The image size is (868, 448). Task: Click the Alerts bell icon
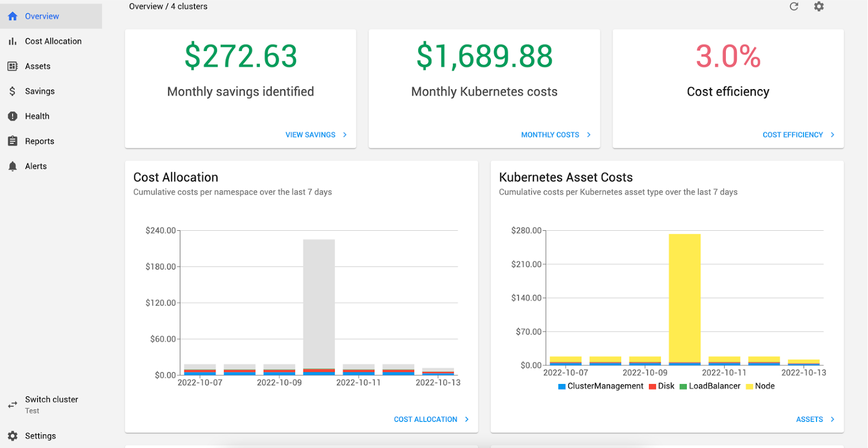pyautogui.click(x=12, y=166)
